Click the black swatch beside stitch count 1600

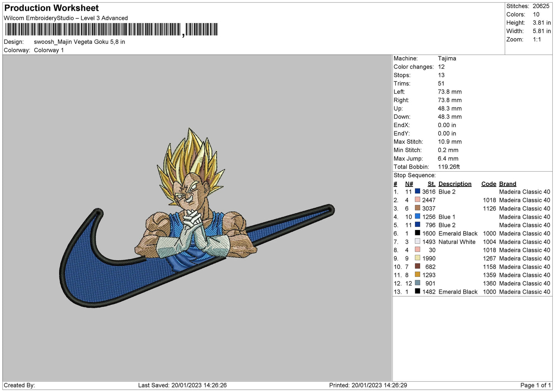[417, 233]
